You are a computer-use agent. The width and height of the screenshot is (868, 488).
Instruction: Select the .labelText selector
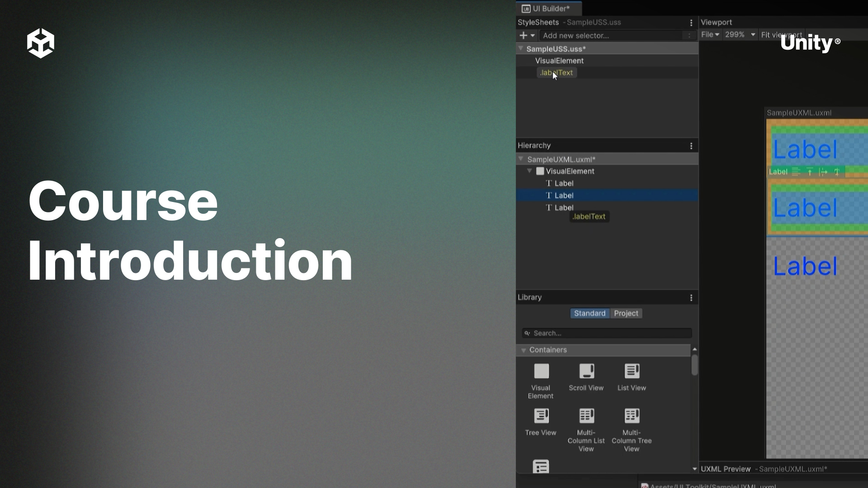[557, 73]
